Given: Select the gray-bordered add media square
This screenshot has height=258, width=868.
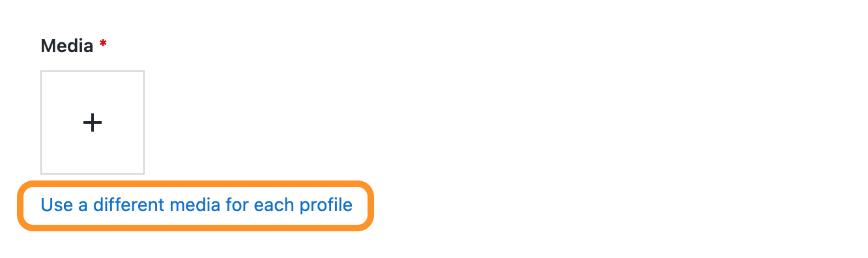Looking at the screenshot, I should [93, 122].
